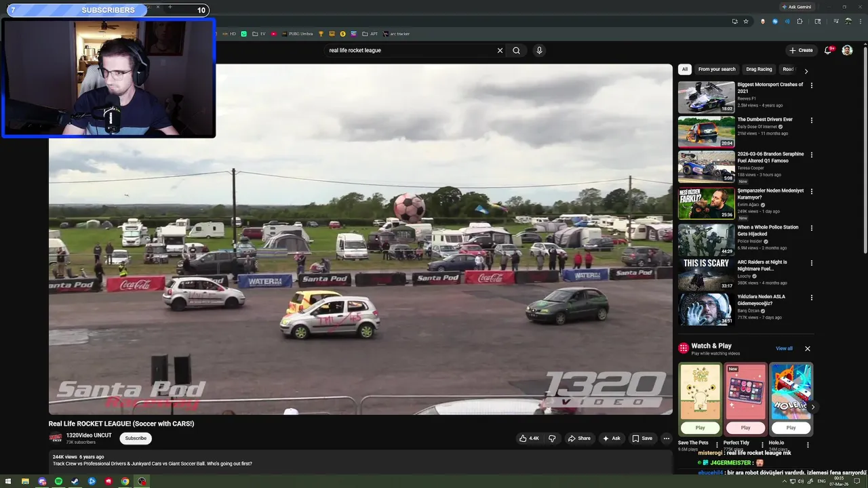
Task: Play the Hole.io game
Action: click(x=791, y=428)
